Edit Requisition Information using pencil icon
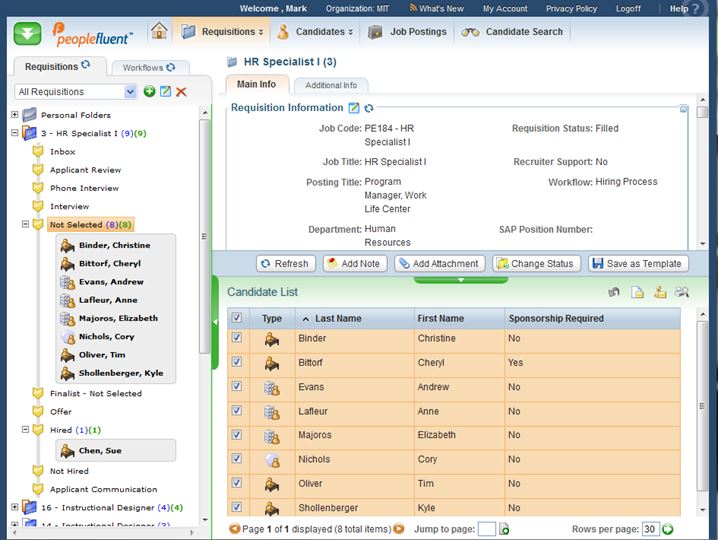This screenshot has width=718, height=540. pos(353,108)
